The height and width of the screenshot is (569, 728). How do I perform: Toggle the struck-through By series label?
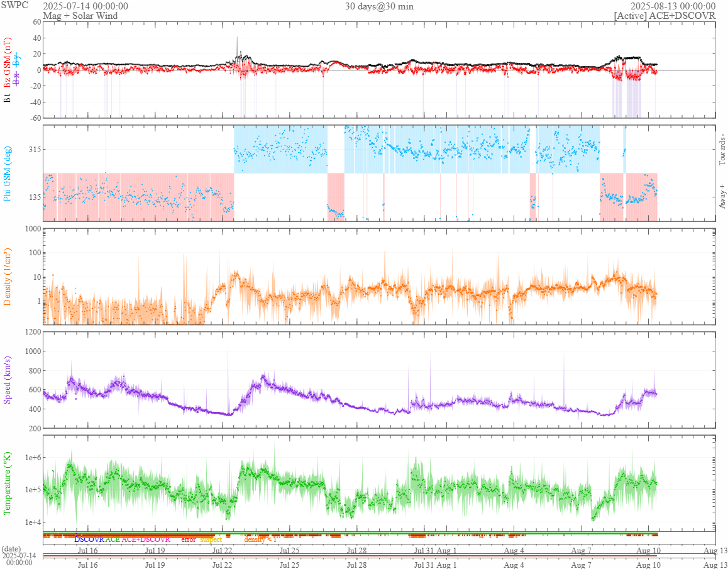pos(17,59)
